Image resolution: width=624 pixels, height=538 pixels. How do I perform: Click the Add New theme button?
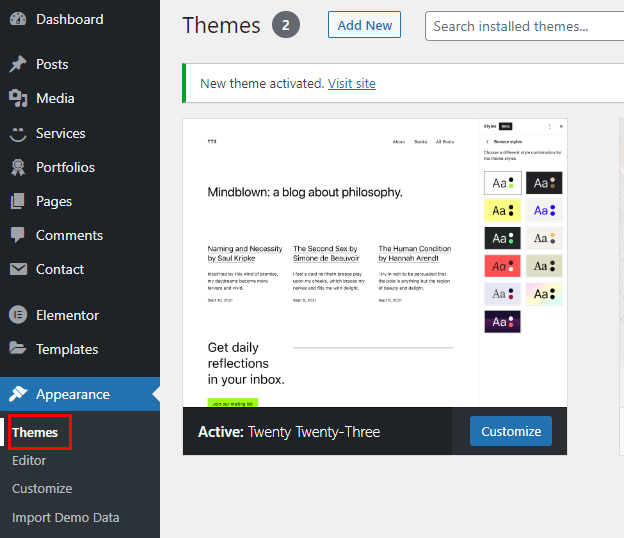(x=364, y=25)
